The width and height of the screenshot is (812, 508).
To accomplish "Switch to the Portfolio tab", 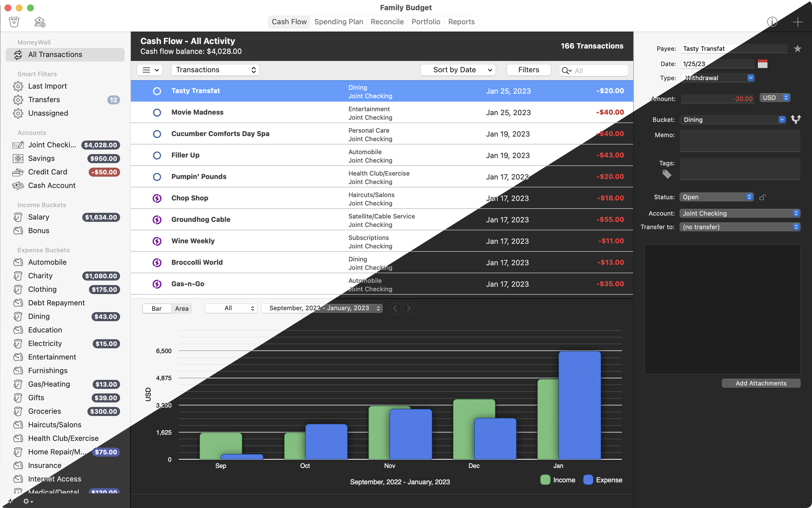I will [426, 22].
